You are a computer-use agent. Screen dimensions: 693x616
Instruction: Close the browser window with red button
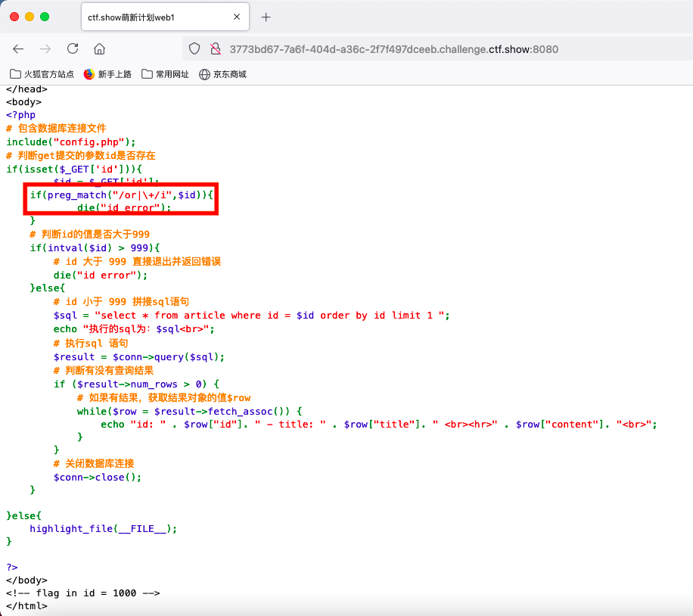[x=14, y=17]
